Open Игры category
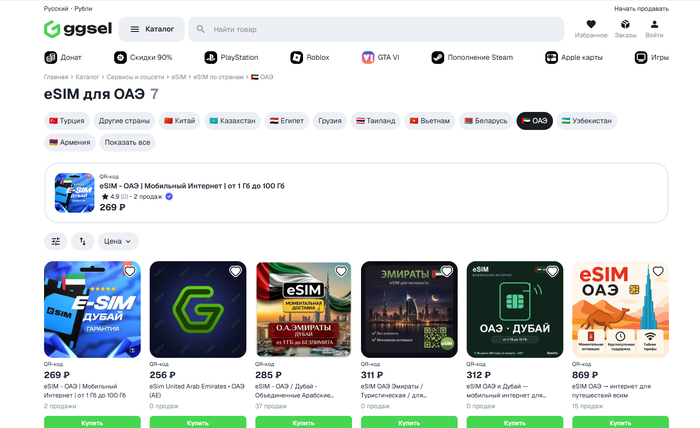This screenshot has height=428, width=700. tap(651, 57)
